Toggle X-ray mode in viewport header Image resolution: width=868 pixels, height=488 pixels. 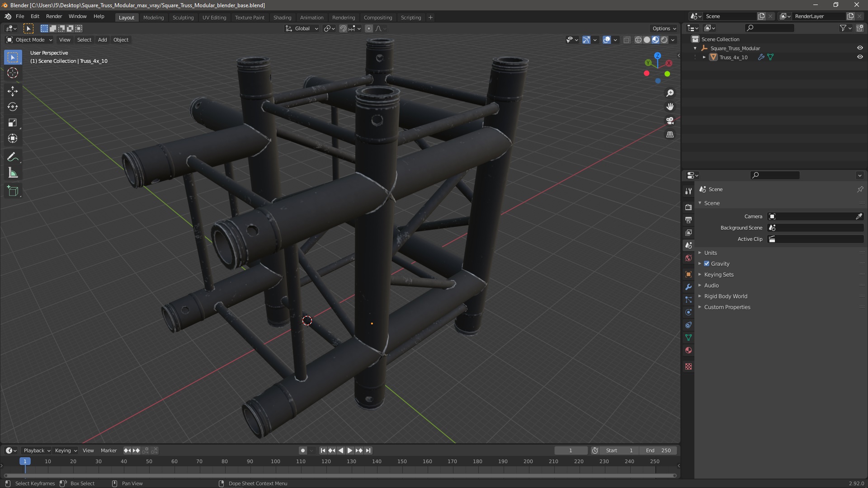(627, 40)
